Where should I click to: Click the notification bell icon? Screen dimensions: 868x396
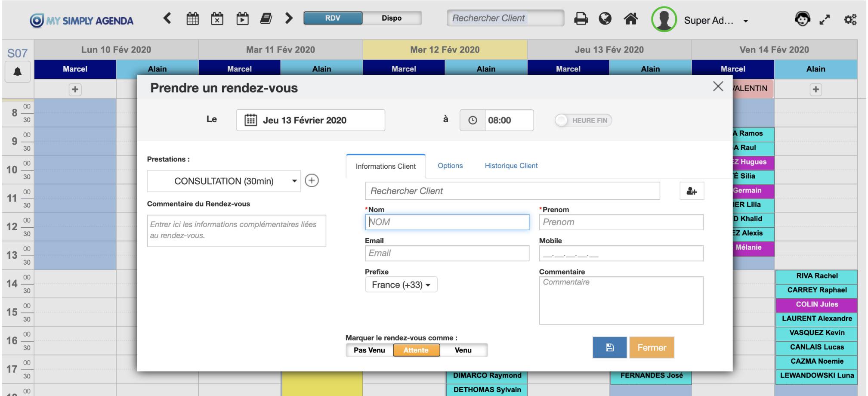click(x=18, y=71)
